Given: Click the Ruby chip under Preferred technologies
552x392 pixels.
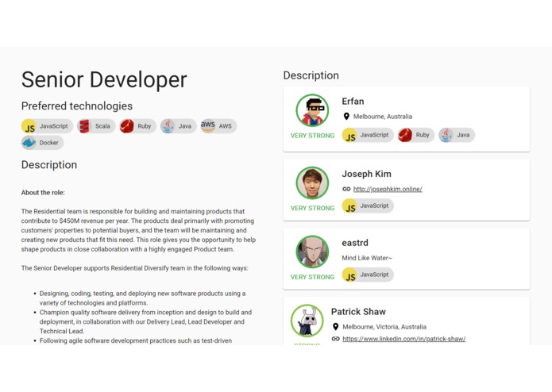Looking at the screenshot, I should 137,126.
